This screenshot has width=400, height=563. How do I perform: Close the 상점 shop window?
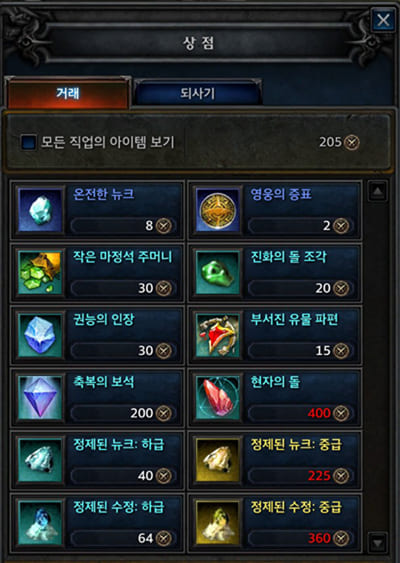point(383,20)
